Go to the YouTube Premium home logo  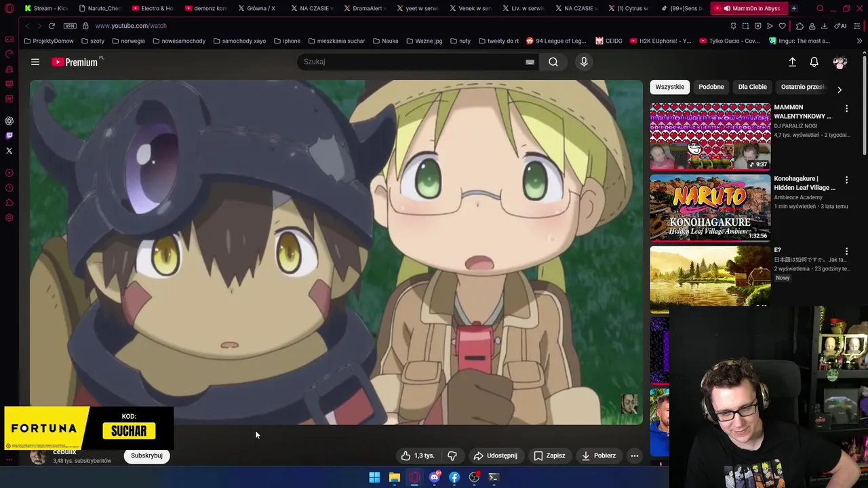76,62
